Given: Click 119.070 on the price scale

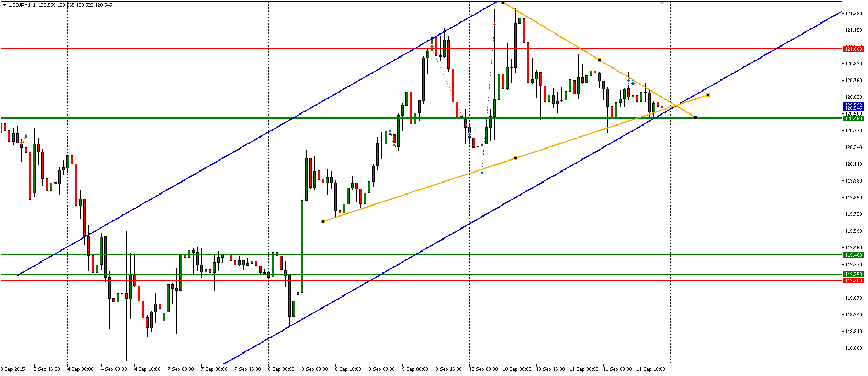Looking at the screenshot, I should 853,298.
